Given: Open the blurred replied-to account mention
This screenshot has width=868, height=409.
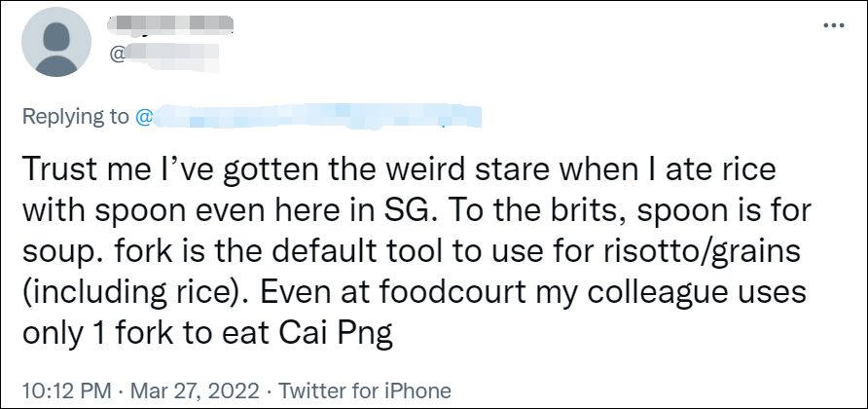Looking at the screenshot, I should [x=321, y=118].
